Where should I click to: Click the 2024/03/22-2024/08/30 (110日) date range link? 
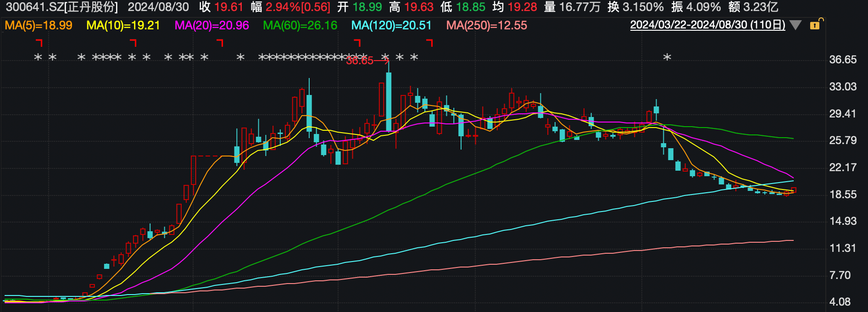[x=707, y=25]
